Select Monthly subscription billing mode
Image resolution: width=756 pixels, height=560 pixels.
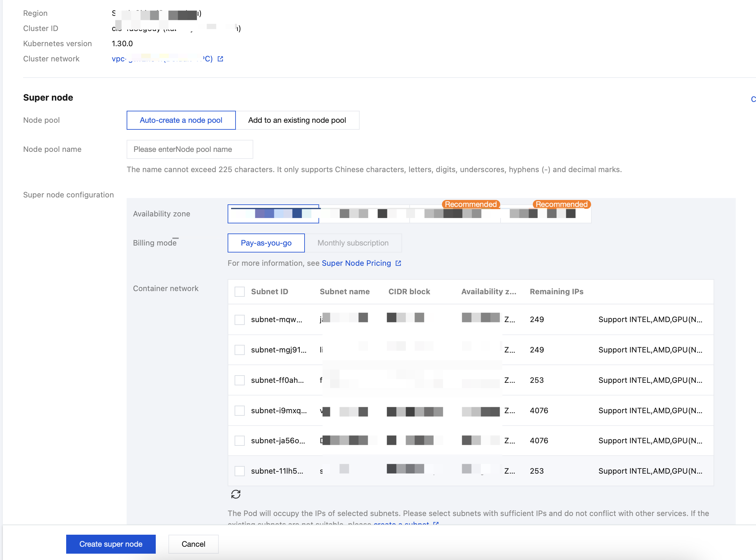[353, 243]
